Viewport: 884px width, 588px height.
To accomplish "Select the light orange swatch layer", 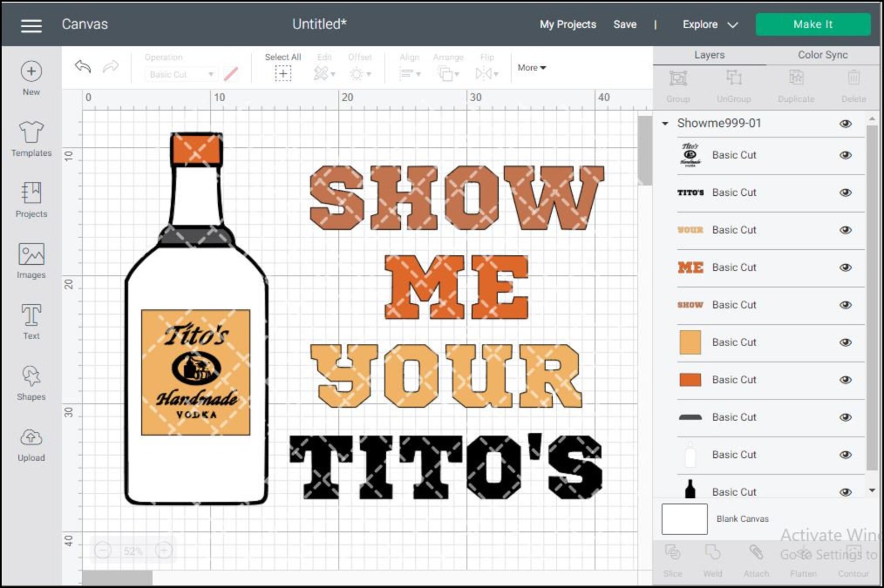I will (x=690, y=342).
